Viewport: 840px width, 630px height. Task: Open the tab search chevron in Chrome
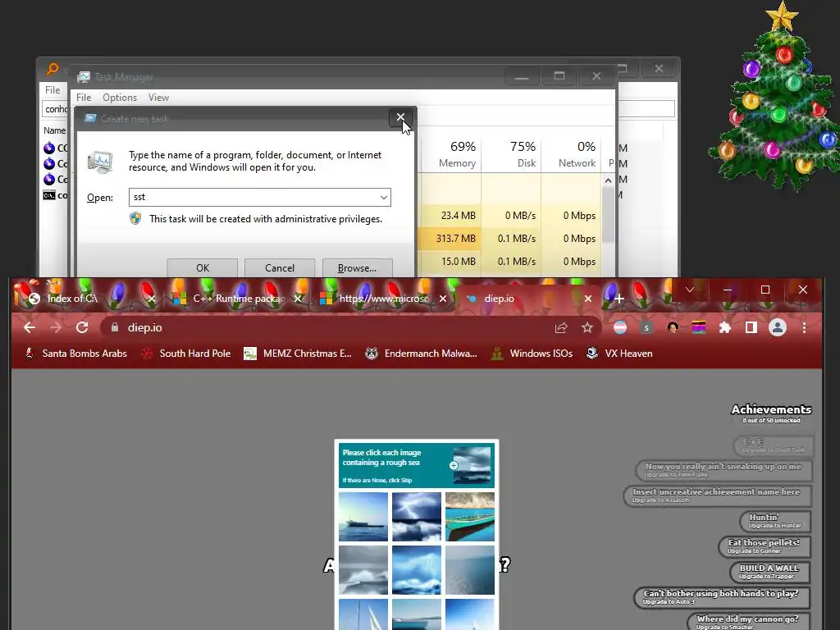click(689, 290)
